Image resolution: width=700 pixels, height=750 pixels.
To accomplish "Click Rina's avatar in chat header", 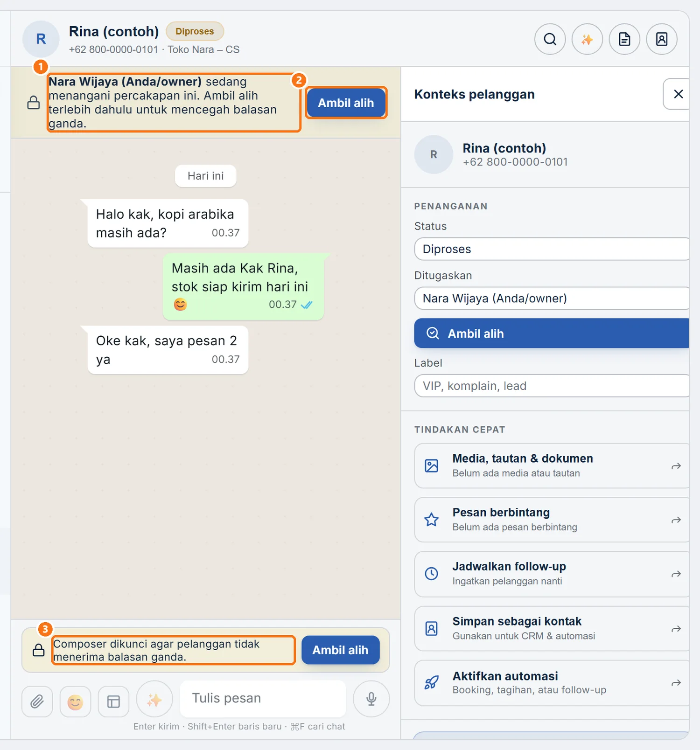I will point(41,39).
